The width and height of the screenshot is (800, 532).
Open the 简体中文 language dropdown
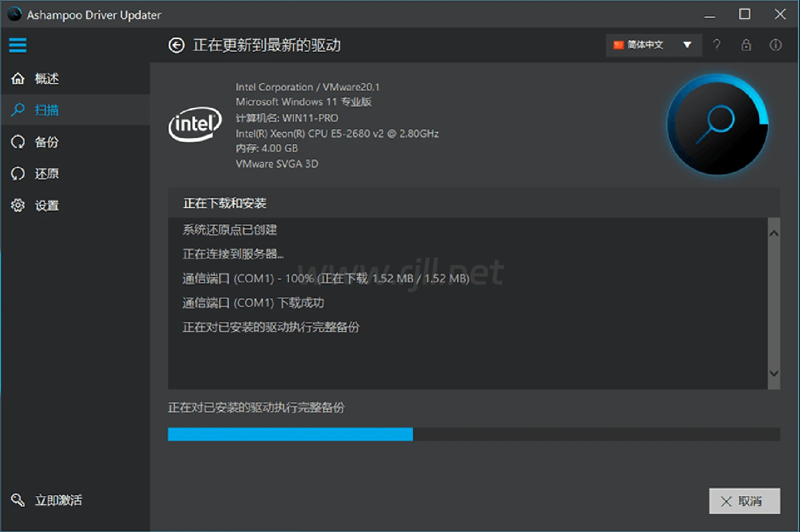coord(645,45)
